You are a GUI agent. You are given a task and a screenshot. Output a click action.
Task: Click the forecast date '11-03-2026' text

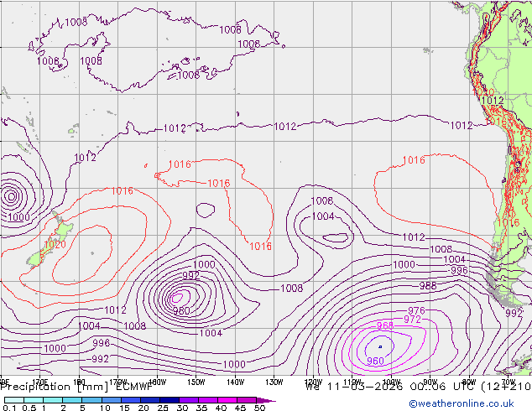point(365,387)
